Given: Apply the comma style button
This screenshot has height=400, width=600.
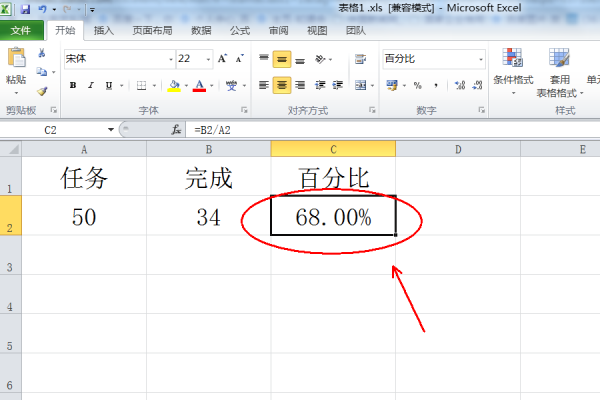Looking at the screenshot, I should (436, 85).
